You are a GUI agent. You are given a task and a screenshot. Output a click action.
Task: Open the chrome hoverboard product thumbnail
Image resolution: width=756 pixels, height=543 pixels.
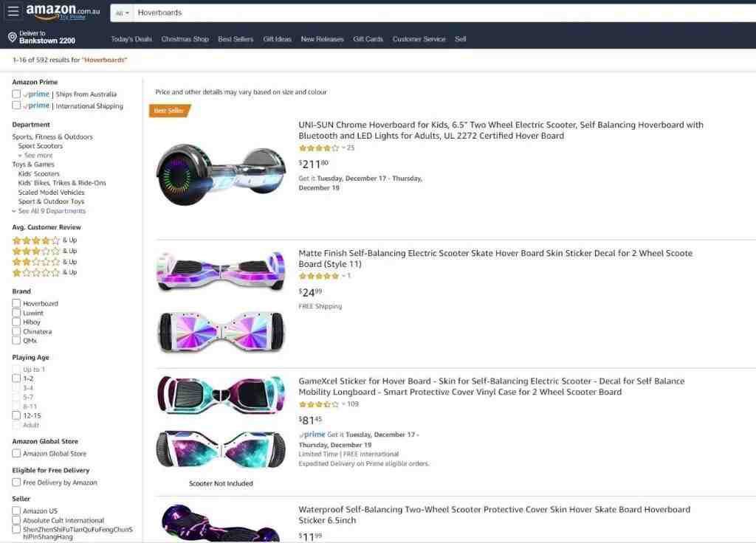221,174
